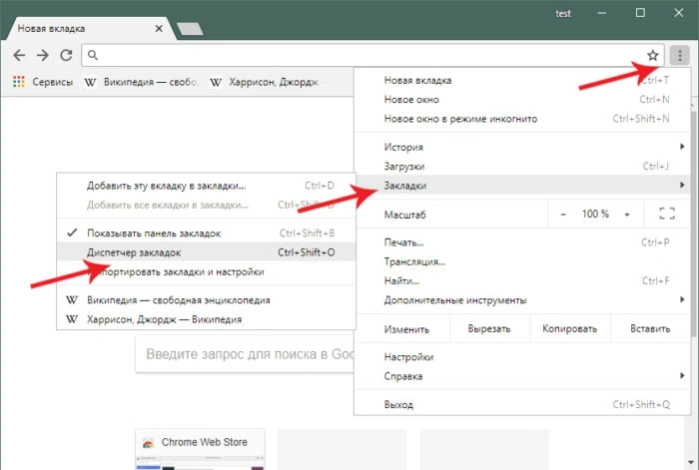
Task: Decrease zoom with the minus button
Action: (x=563, y=214)
